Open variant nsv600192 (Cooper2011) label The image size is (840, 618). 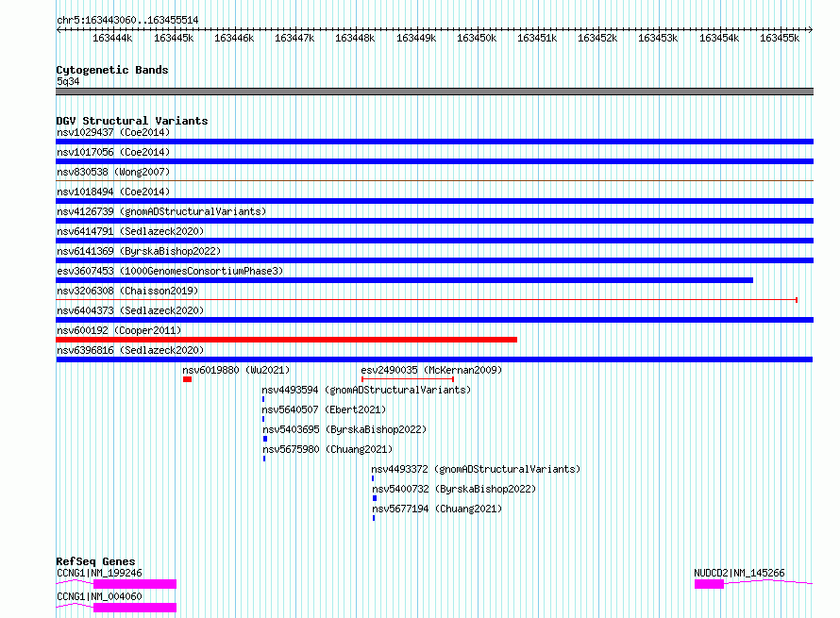pyautogui.click(x=119, y=330)
